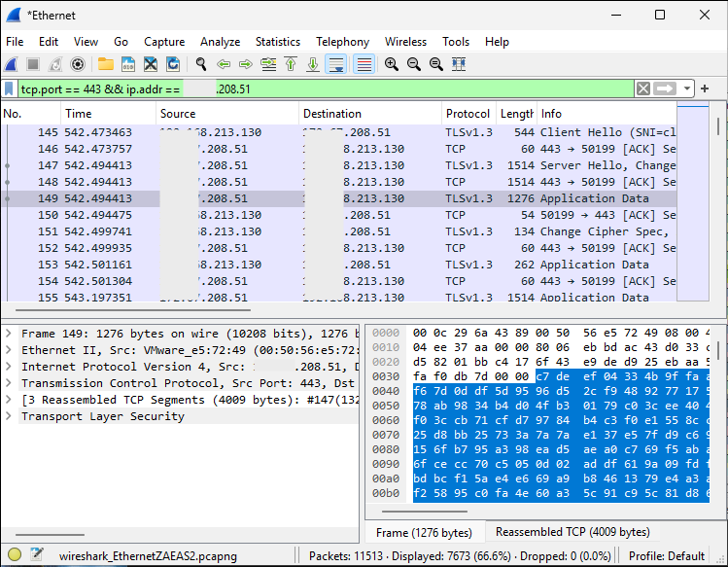Select packet 153 Application Data row
Image resolution: width=728 pixels, height=567 pixels.
[x=339, y=265]
